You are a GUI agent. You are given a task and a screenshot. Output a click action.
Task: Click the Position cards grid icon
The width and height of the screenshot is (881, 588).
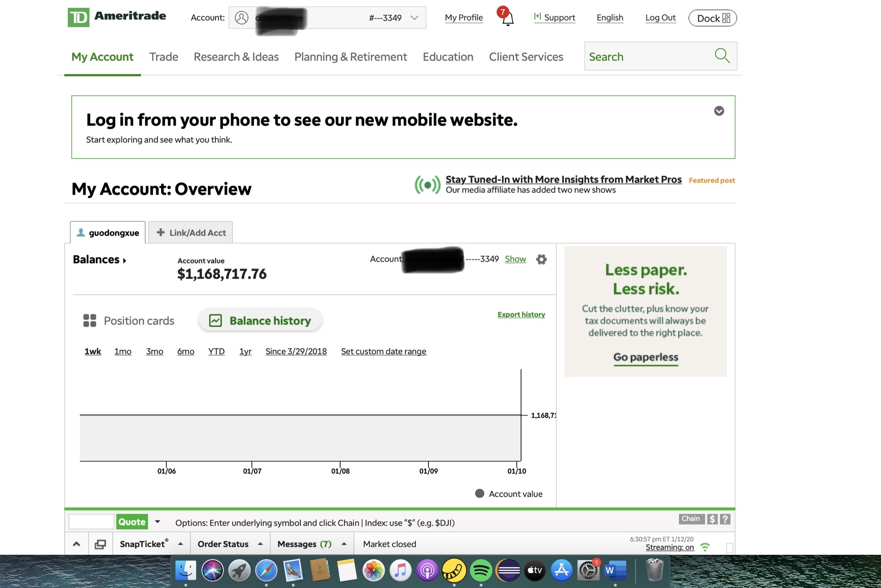(89, 321)
